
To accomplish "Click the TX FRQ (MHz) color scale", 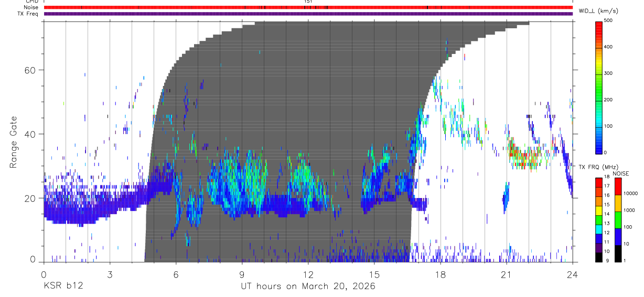I will [x=599, y=219].
